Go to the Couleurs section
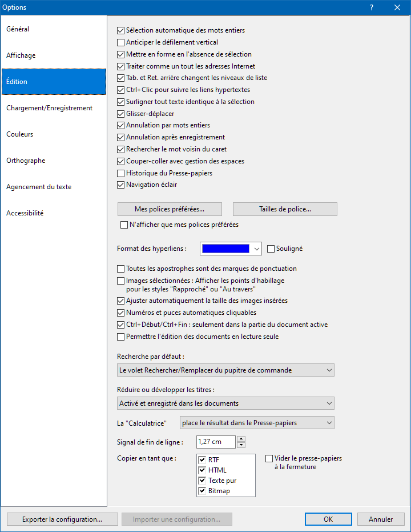This screenshot has height=532, width=411. click(54, 134)
